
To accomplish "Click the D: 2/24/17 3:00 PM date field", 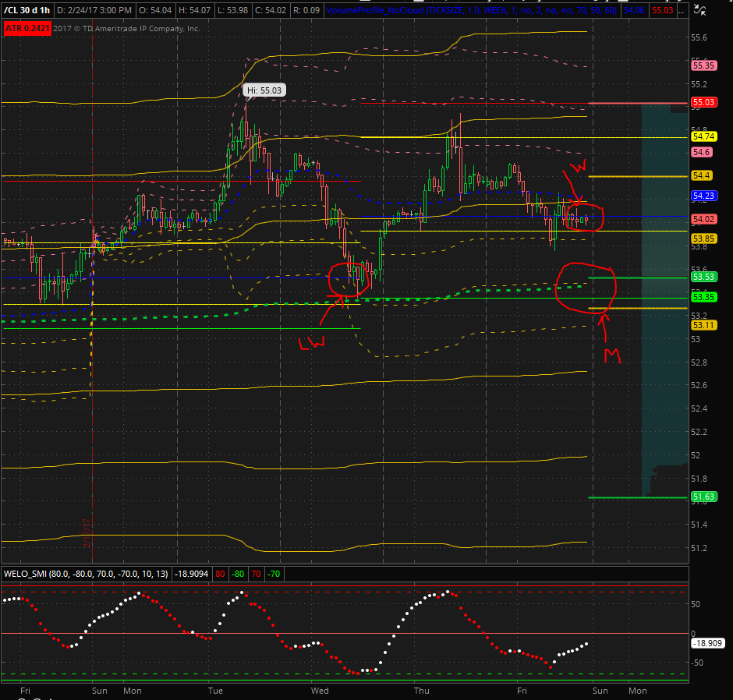I will point(94,10).
